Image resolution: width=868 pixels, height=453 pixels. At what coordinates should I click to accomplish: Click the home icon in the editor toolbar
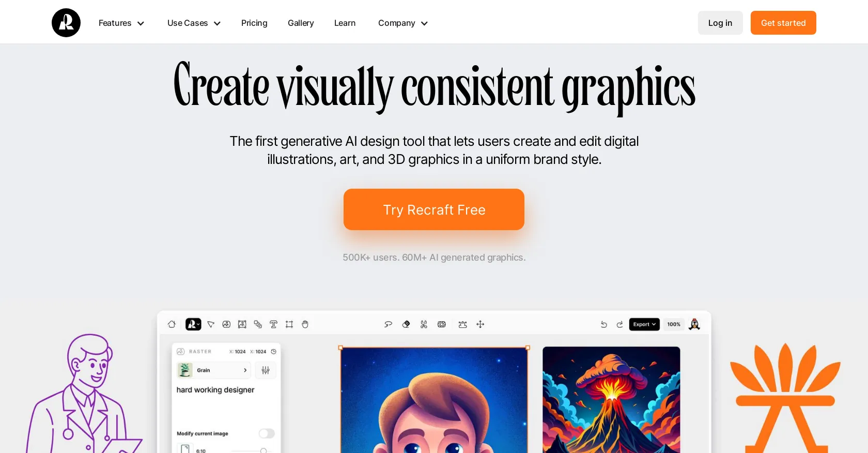(x=172, y=324)
